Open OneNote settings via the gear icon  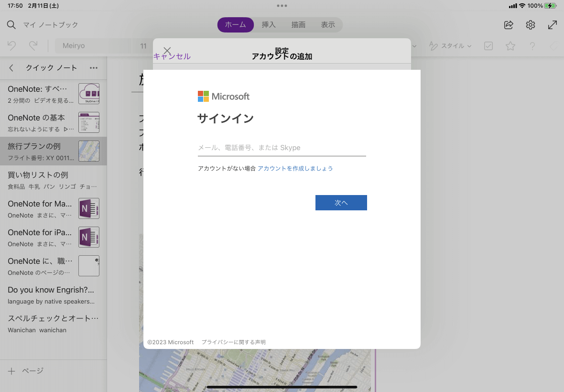coord(531,25)
